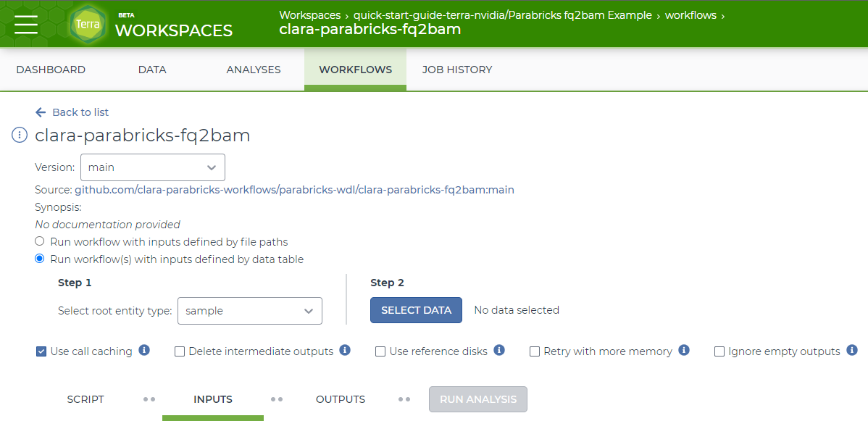Viewport: 868px width, 421px height.
Task: Click info icon beside Delete intermediate outputs
Action: 345,351
